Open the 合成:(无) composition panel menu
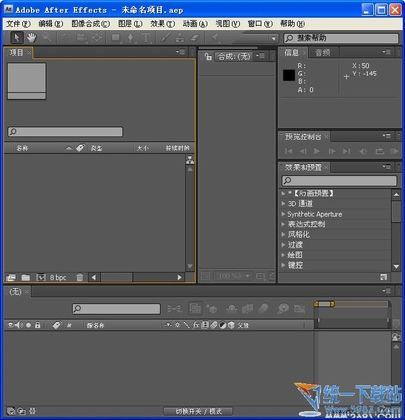Screen dimensions: 405x420 pyautogui.click(x=260, y=56)
